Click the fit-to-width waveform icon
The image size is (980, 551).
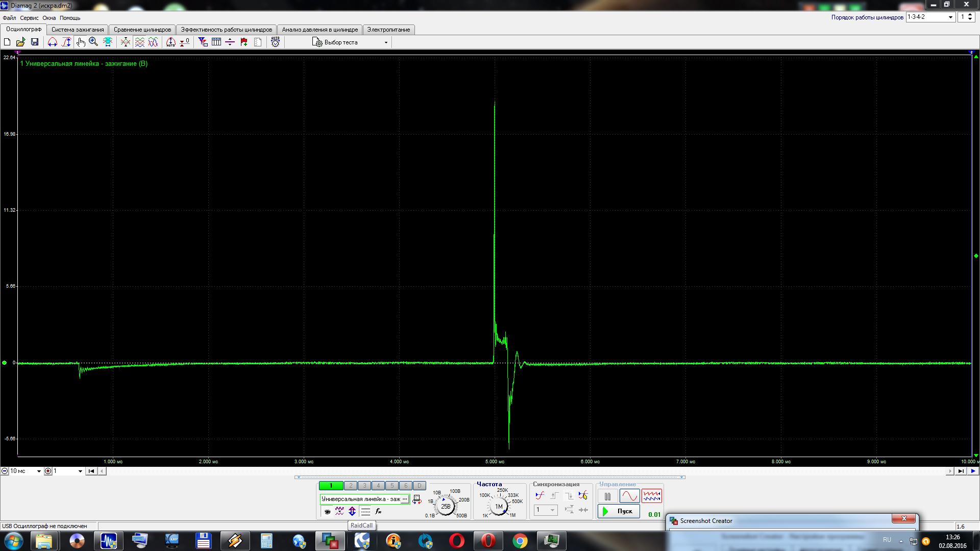(x=108, y=42)
